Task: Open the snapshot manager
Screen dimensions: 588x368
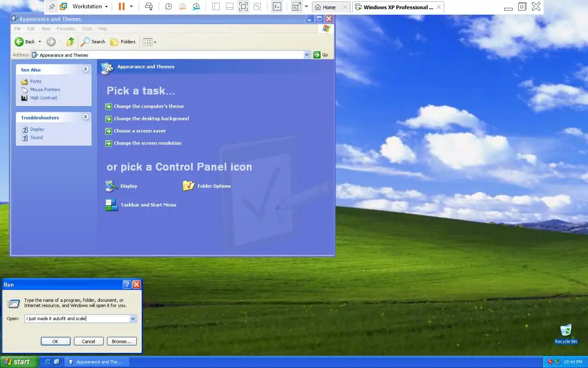Action: click(196, 6)
